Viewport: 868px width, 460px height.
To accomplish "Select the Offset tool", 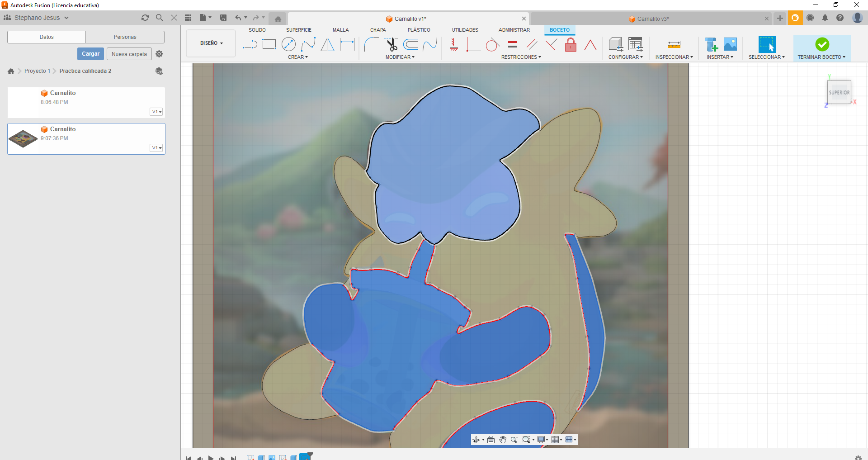I will click(410, 44).
